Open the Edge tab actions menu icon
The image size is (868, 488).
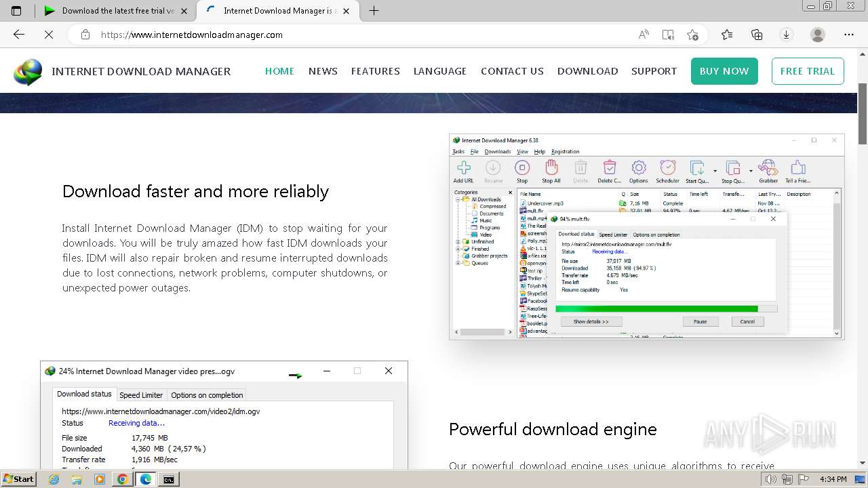click(16, 11)
